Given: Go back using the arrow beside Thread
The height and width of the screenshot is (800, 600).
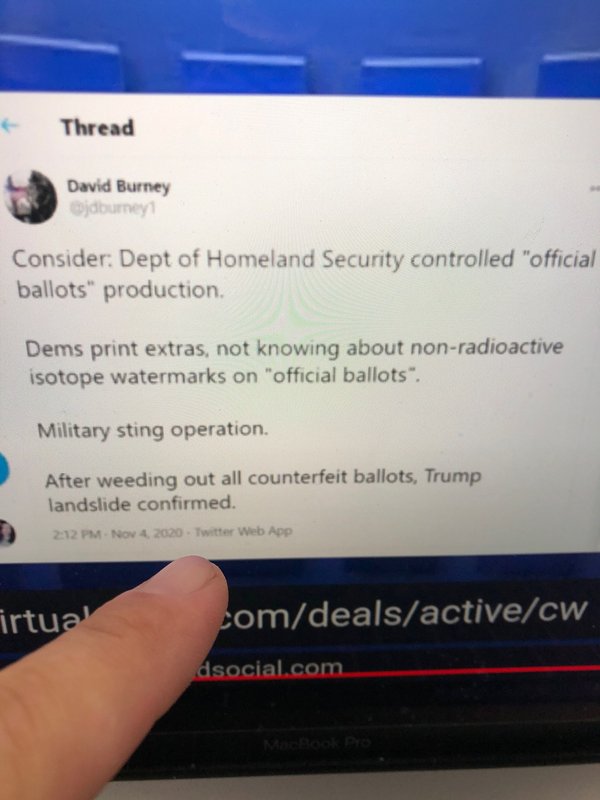Looking at the screenshot, I should [x=9, y=125].
